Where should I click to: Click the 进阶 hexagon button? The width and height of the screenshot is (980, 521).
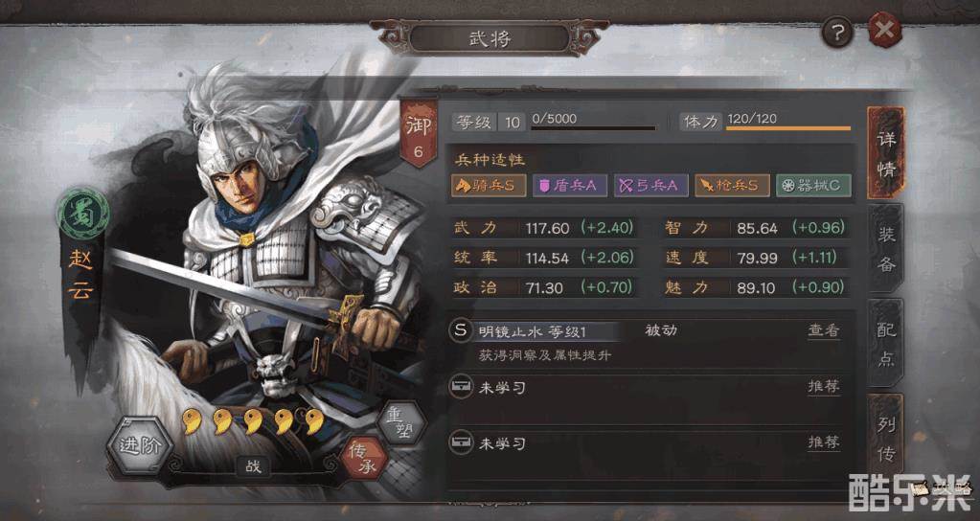coord(140,445)
